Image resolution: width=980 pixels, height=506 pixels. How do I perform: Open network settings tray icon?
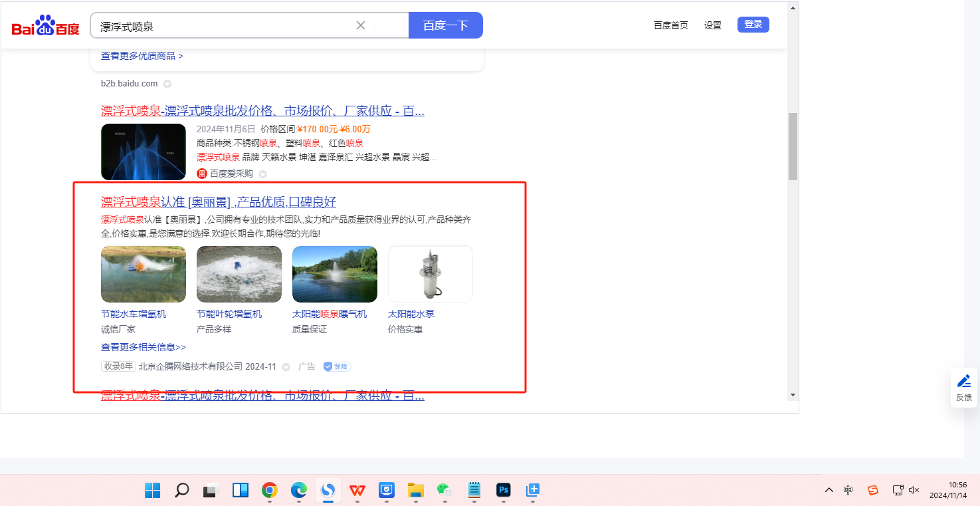(898, 490)
